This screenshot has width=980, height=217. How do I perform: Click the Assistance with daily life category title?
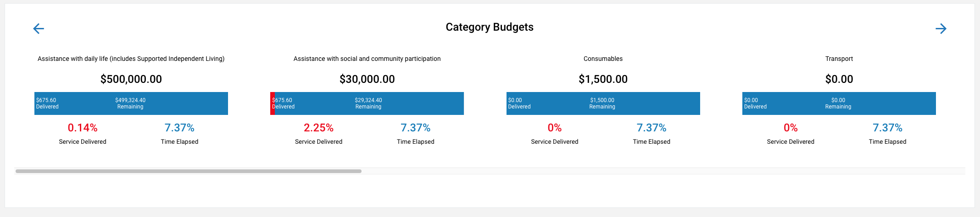[131, 59]
